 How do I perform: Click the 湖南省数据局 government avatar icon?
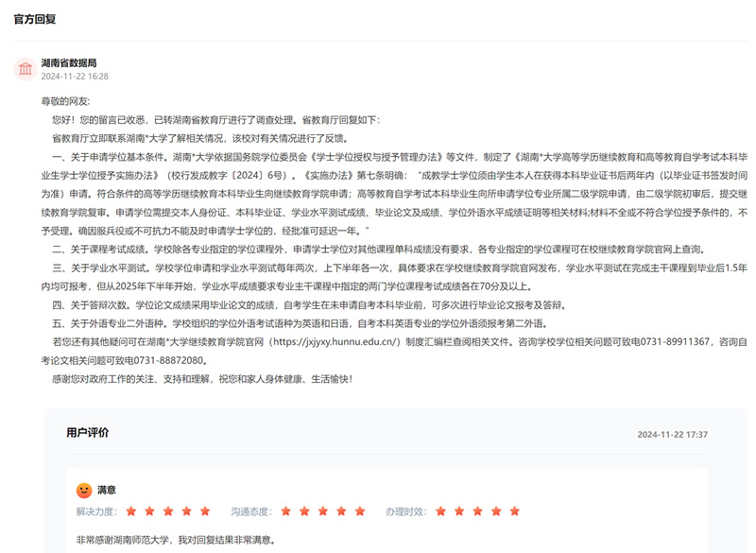[x=26, y=69]
